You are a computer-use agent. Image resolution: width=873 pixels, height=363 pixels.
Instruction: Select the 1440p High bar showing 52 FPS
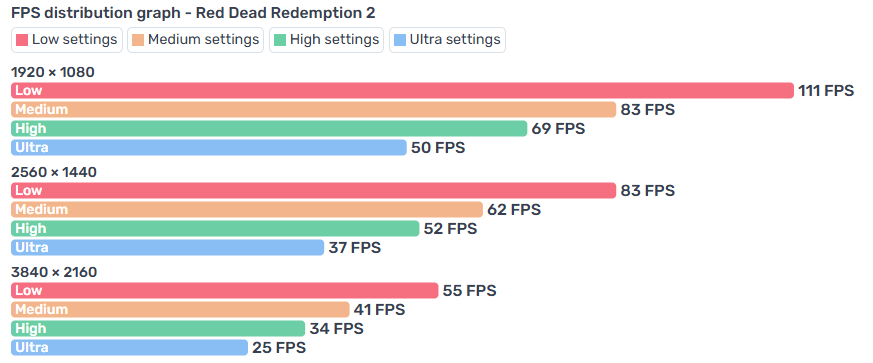pos(215,228)
